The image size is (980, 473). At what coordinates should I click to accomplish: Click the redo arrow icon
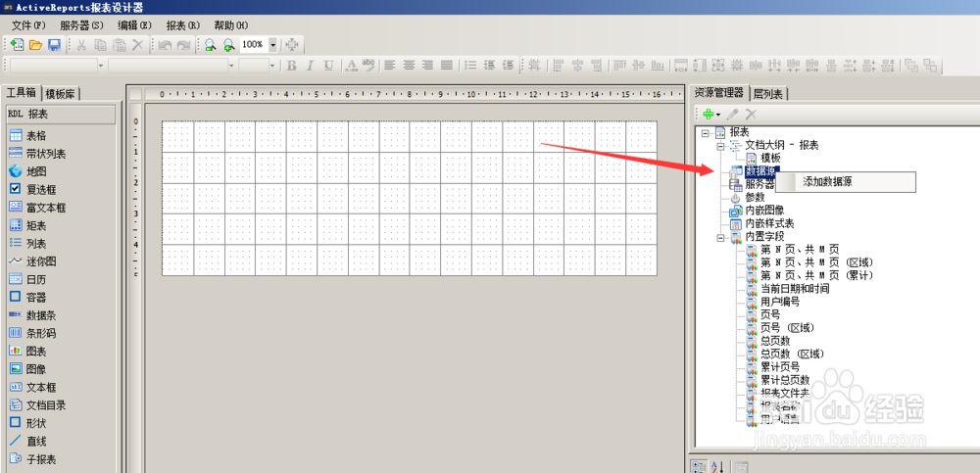coord(184,45)
